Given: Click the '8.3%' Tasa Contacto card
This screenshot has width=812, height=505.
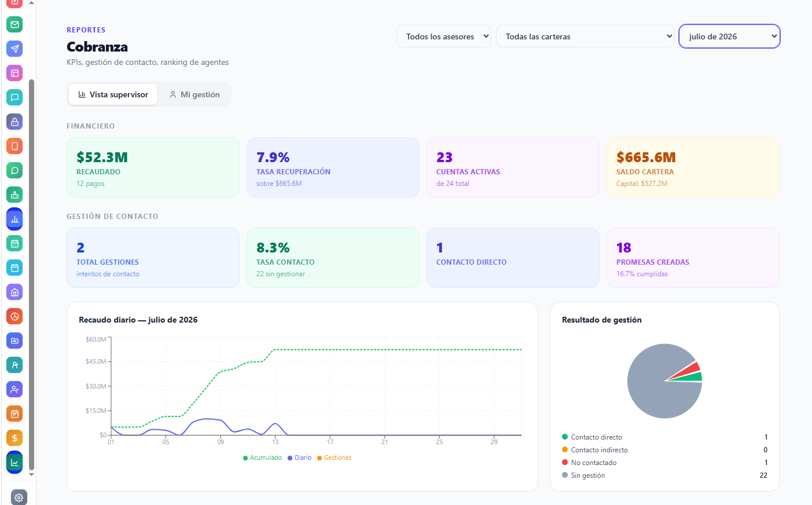Looking at the screenshot, I should click(333, 258).
